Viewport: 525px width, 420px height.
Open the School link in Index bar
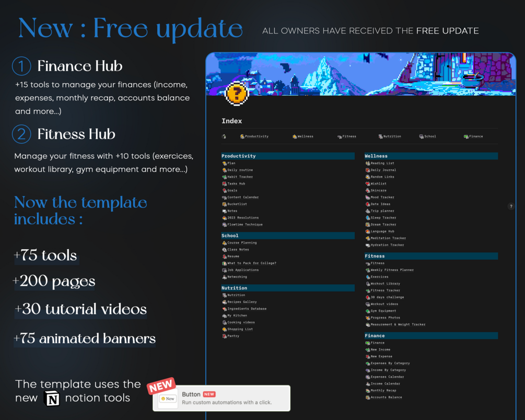[427, 136]
